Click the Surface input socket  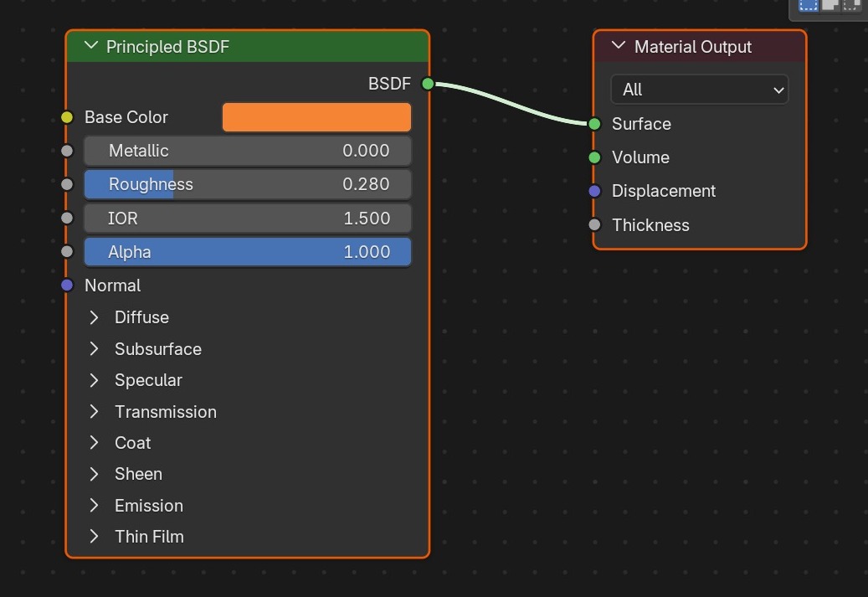(594, 124)
